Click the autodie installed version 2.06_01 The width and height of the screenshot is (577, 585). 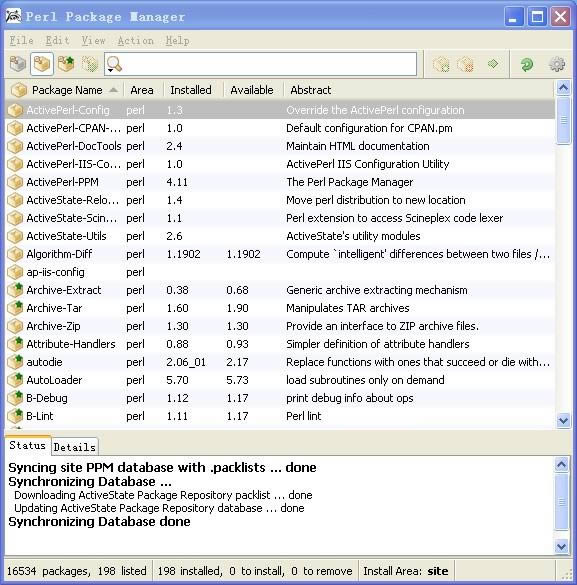click(x=186, y=362)
